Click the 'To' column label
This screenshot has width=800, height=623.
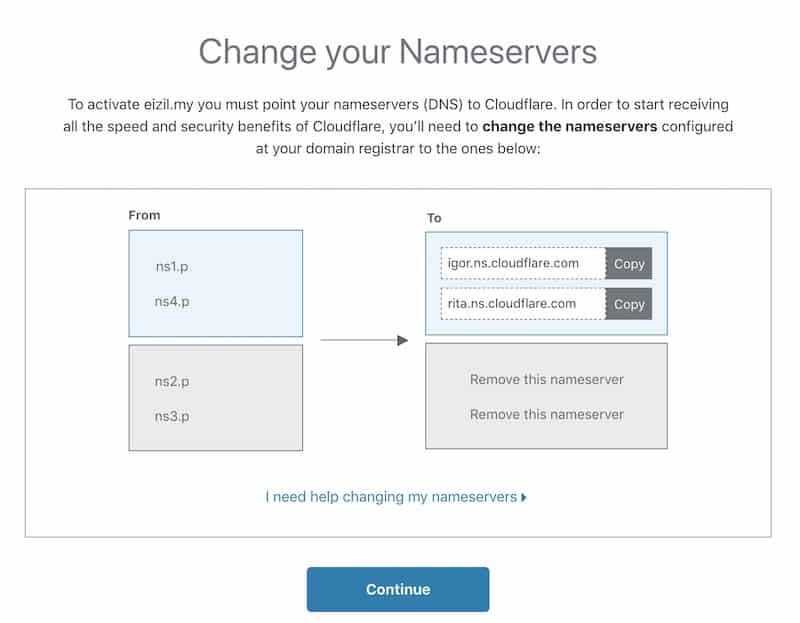pyautogui.click(x=434, y=218)
